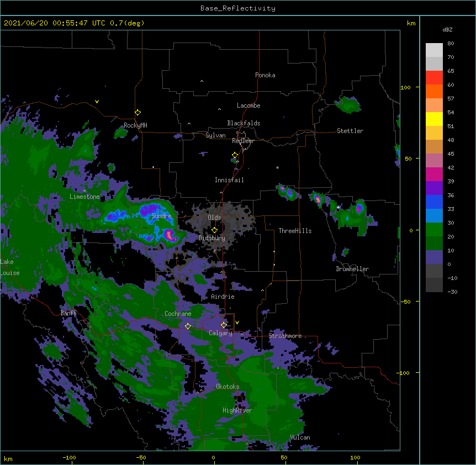Pick the bright yellow 51-54 dBZ legend swatch

[434, 119]
